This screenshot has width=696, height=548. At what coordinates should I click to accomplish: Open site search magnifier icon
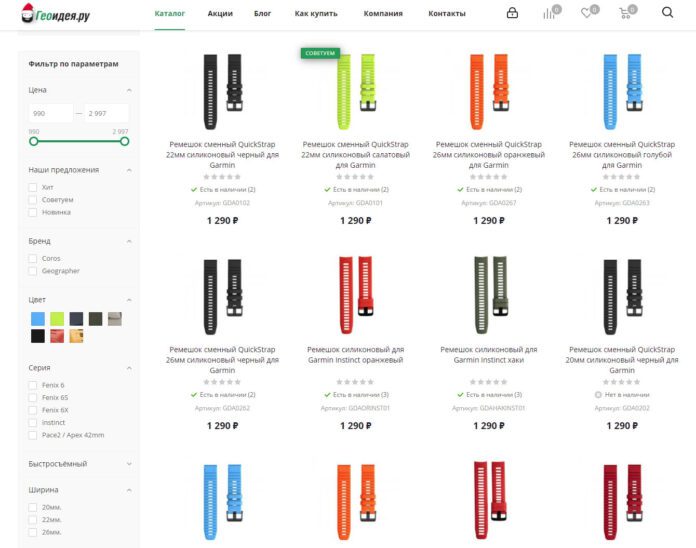point(667,12)
